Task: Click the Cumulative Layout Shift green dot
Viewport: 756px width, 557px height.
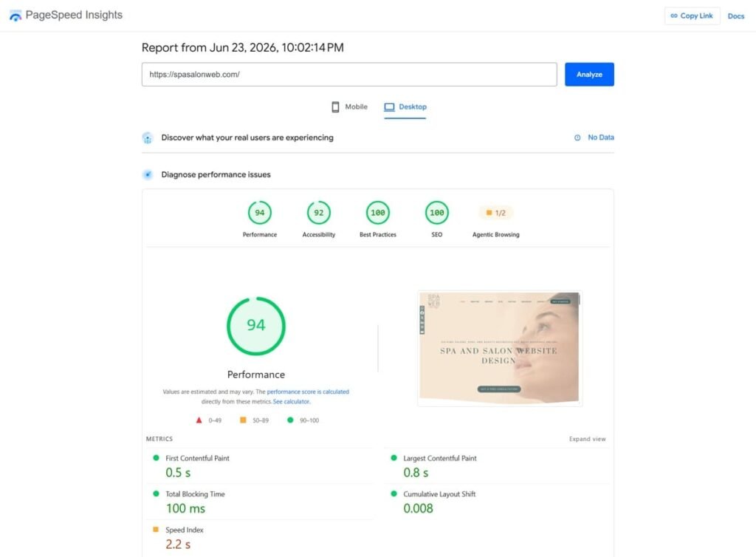Action: point(394,493)
